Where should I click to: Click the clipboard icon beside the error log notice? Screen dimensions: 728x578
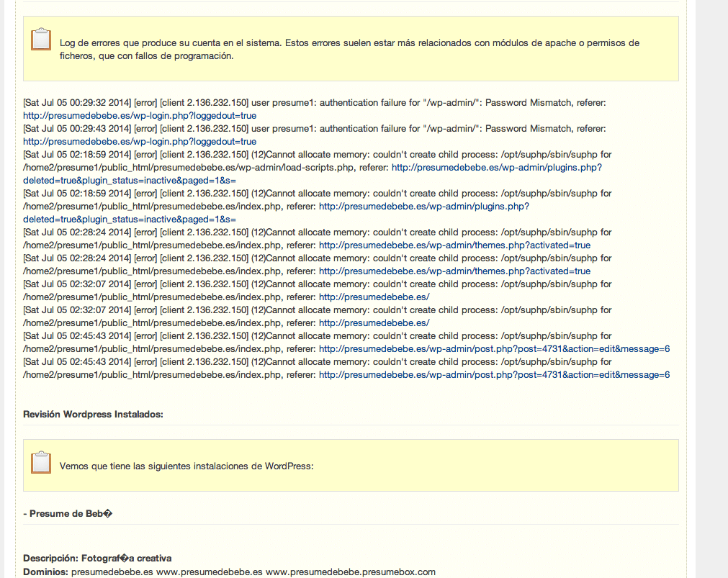[x=41, y=39]
